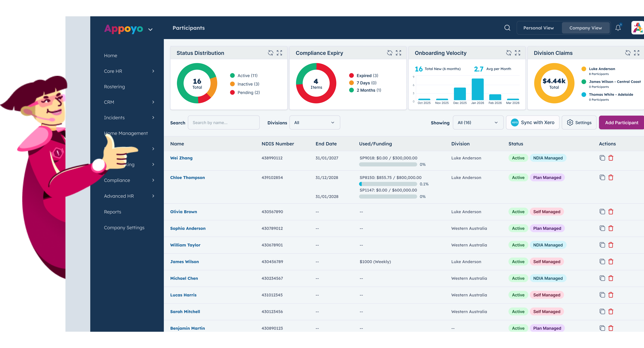The width and height of the screenshot is (644, 348).
Task: Copy the Sarah Mitchell participant row
Action: 602,311
